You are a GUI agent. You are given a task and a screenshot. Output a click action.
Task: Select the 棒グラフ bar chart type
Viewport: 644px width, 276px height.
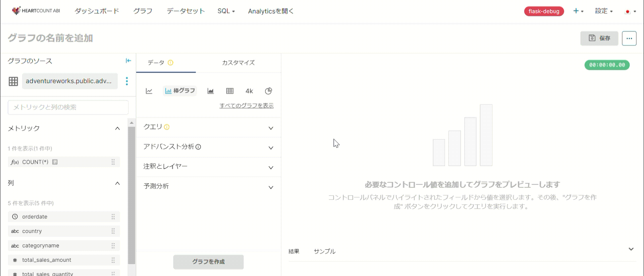(x=180, y=91)
